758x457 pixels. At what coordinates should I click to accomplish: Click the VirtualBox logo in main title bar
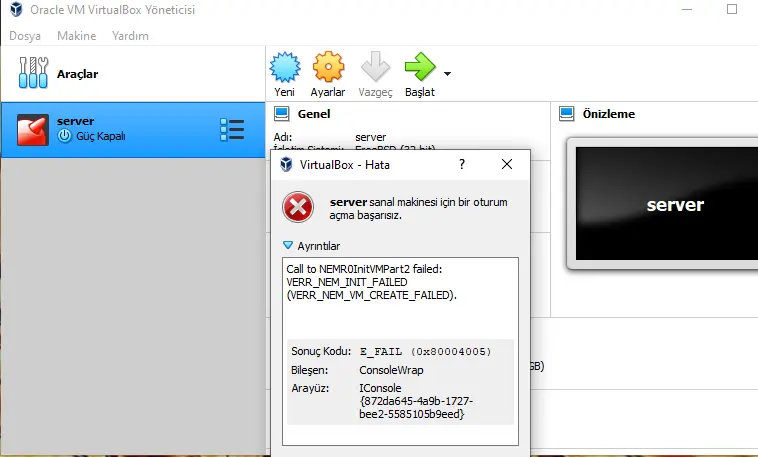(x=16, y=9)
